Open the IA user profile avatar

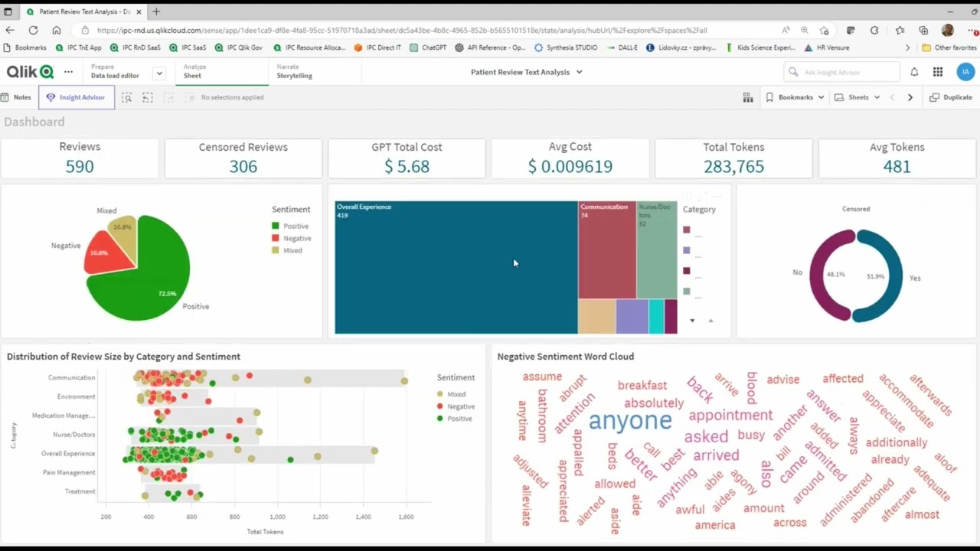[965, 72]
